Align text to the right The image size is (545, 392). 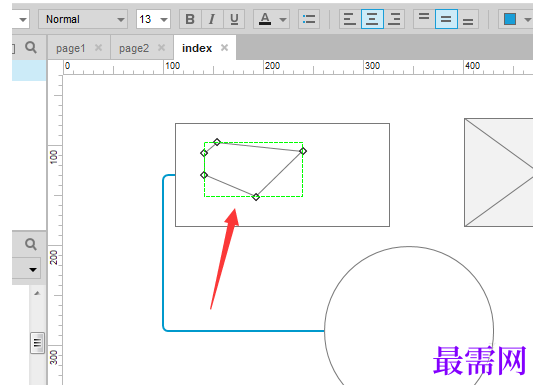394,19
